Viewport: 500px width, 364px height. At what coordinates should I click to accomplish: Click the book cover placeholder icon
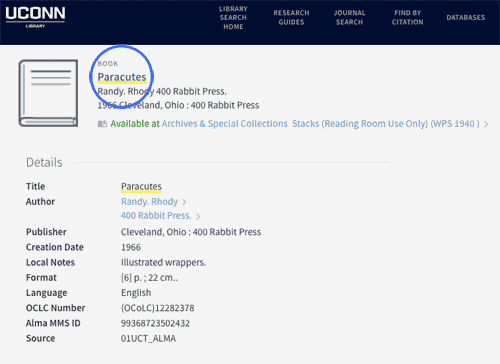point(48,93)
